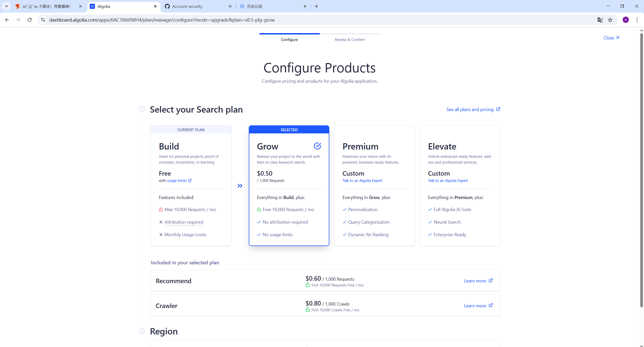The width and height of the screenshot is (644, 347).
Task: Click green lock beside Free 10,000 Requests
Action: 259,210
